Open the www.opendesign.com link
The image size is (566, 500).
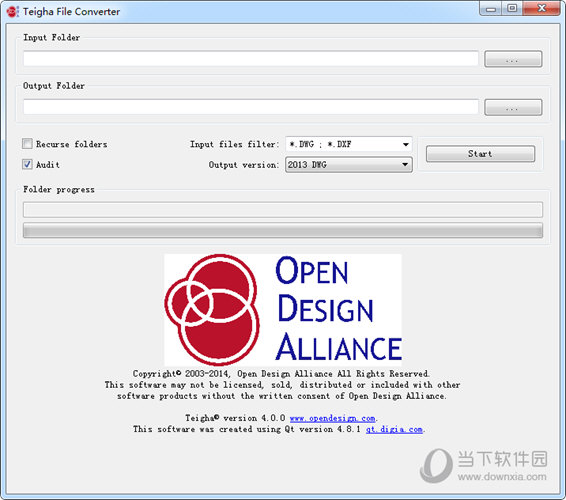click(332, 418)
